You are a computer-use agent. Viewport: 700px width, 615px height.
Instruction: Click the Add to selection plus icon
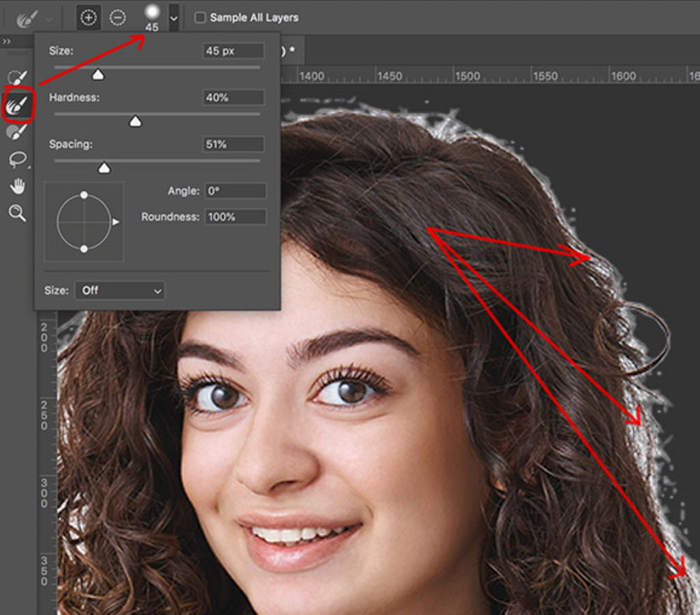89,17
